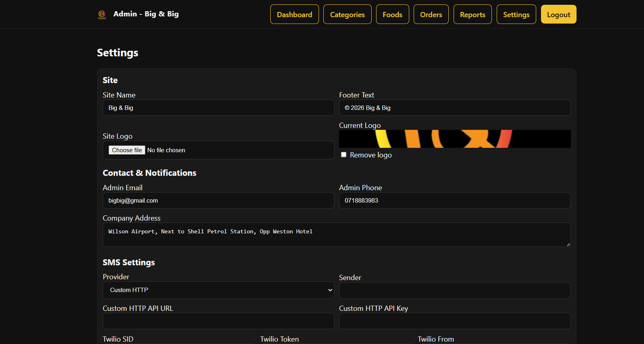Click the Custom HTTP API Key field
644x344 pixels.
455,321
